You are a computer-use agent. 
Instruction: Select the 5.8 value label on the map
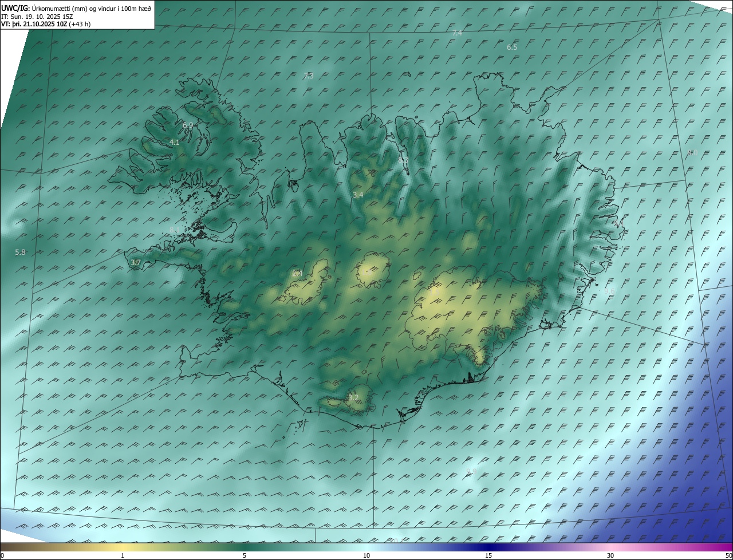coord(20,252)
